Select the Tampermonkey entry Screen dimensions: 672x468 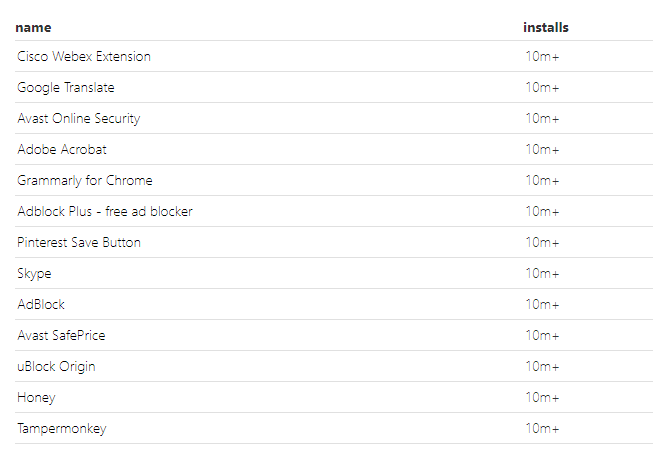pyautogui.click(x=62, y=429)
